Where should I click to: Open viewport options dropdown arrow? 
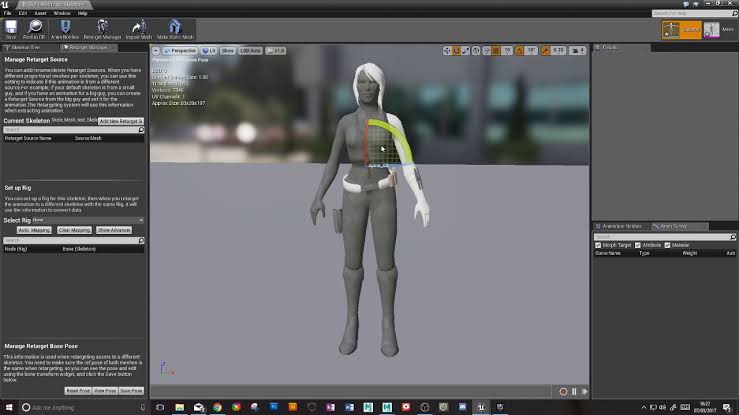[x=156, y=50]
